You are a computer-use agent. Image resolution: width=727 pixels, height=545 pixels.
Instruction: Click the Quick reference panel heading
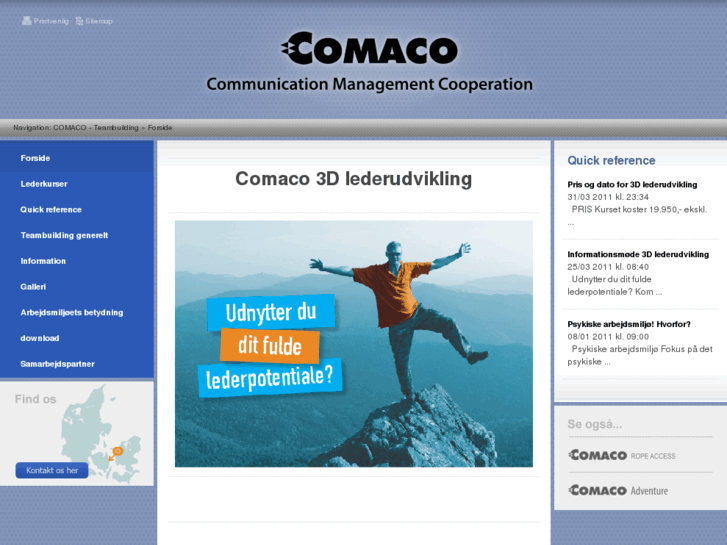(612, 160)
